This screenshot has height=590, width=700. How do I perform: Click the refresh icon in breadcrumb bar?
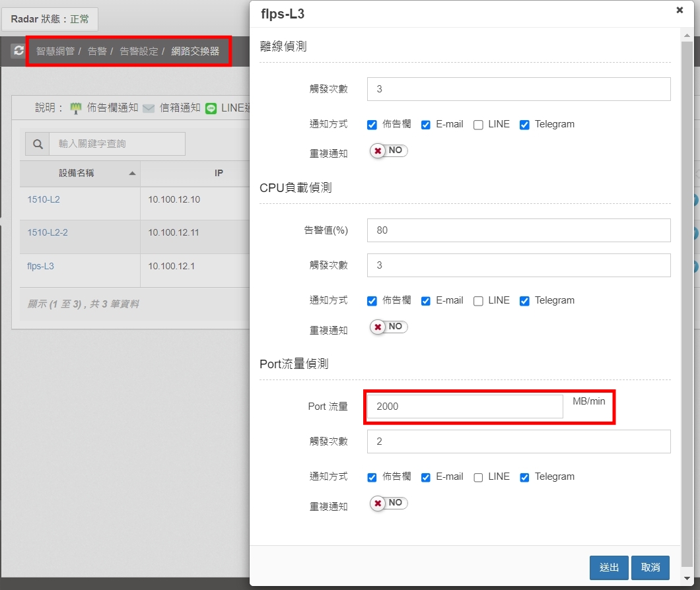tap(18, 51)
